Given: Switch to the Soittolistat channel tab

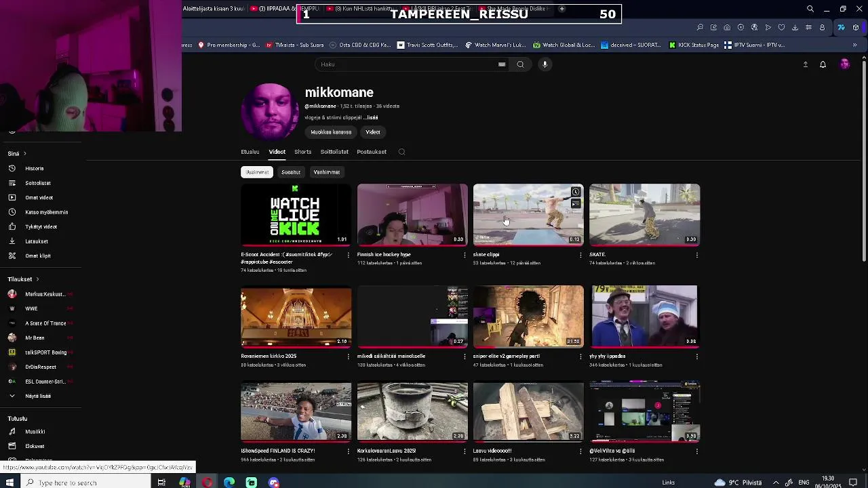Looking at the screenshot, I should [334, 152].
